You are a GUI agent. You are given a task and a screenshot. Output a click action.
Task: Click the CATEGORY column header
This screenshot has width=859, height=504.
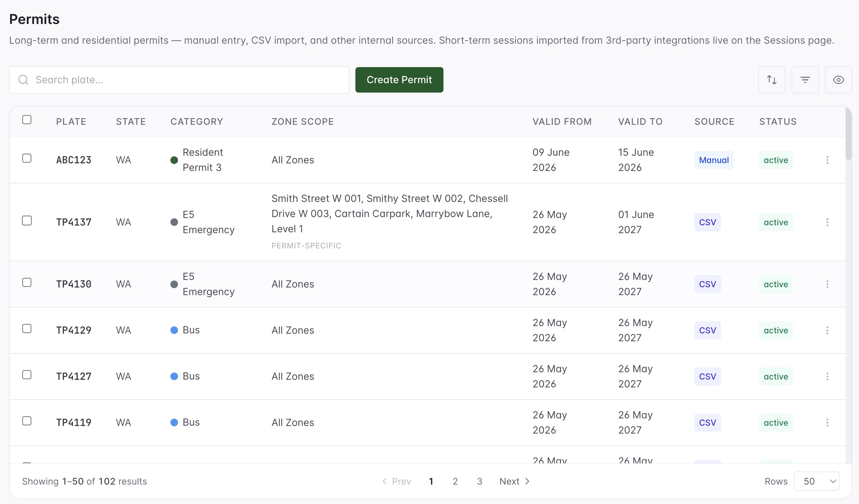click(x=197, y=122)
